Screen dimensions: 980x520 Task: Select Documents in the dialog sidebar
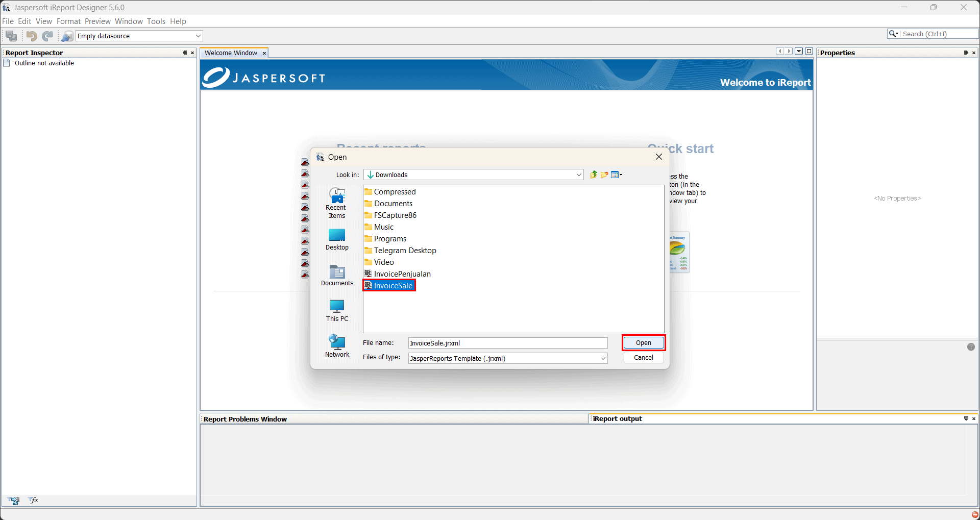coord(337,275)
